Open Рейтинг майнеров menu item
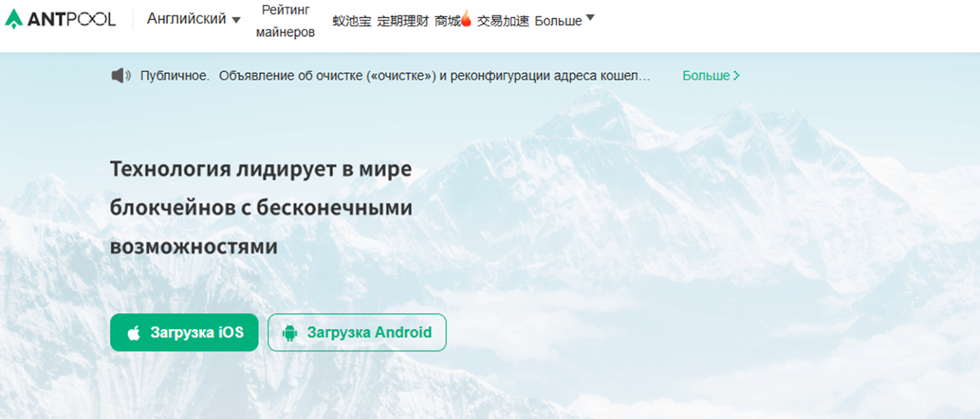980x419 pixels. point(285,21)
